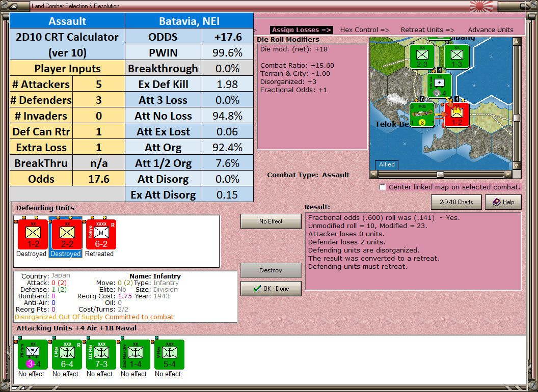Enable center linked map on selected combat
The image size is (538, 392).
383,187
